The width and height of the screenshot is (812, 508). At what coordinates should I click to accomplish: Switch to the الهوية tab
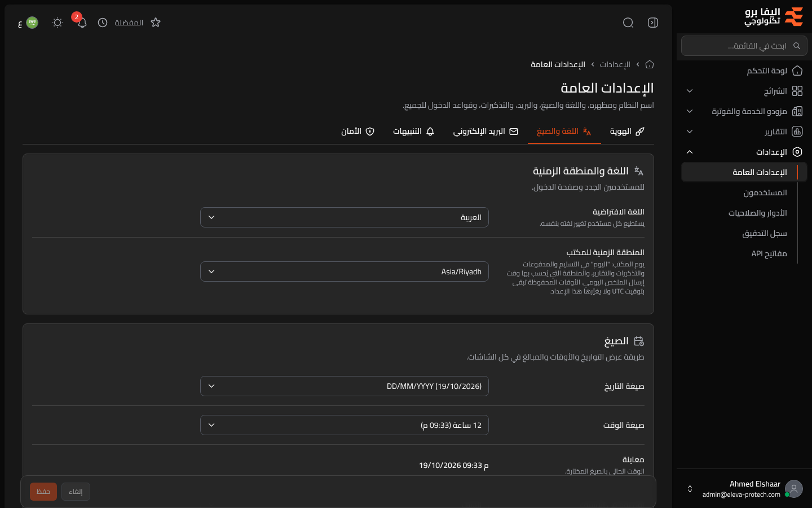pyautogui.click(x=627, y=132)
